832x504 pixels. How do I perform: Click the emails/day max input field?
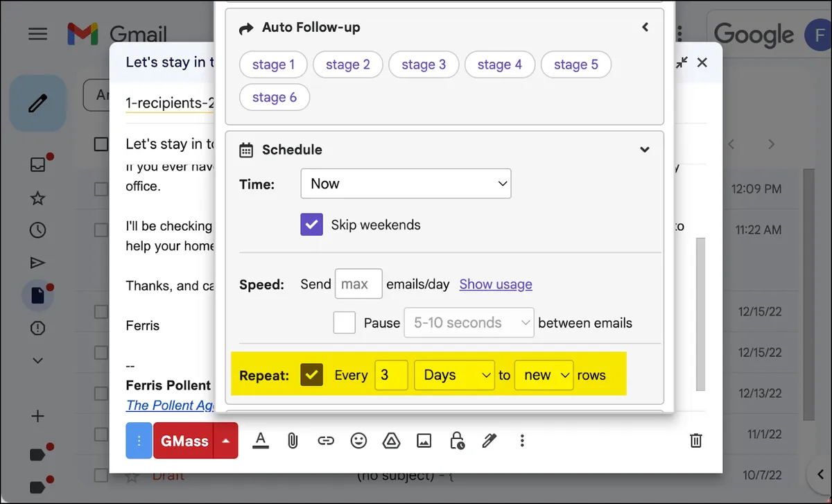click(x=358, y=284)
